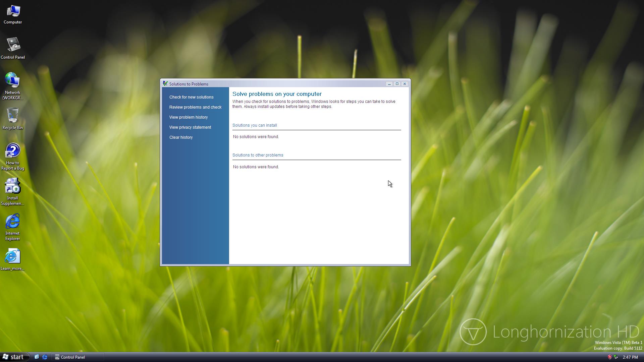The height and width of the screenshot is (362, 644).
Task: Open Review problems and check
Action: [x=195, y=107]
